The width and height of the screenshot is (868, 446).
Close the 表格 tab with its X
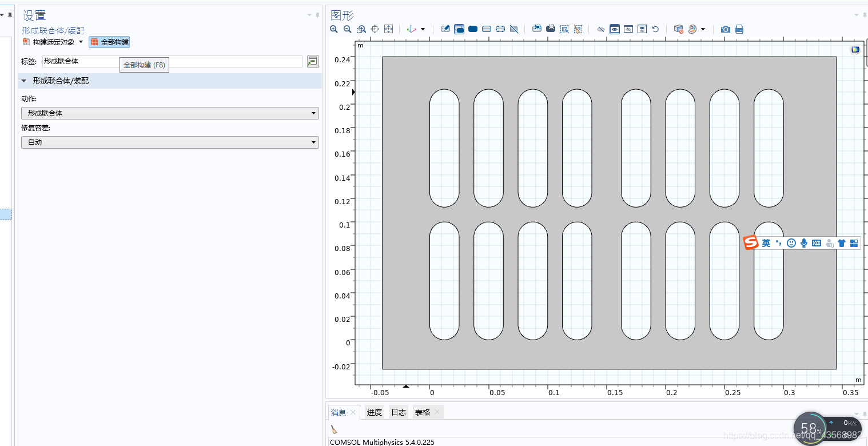click(437, 412)
